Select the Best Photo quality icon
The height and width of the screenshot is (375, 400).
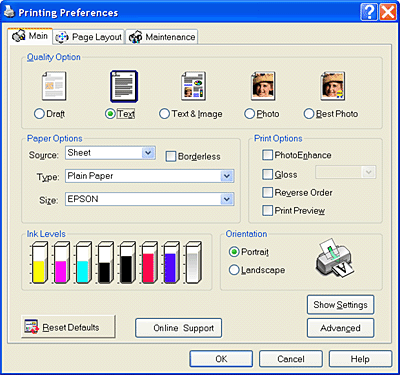[333, 86]
